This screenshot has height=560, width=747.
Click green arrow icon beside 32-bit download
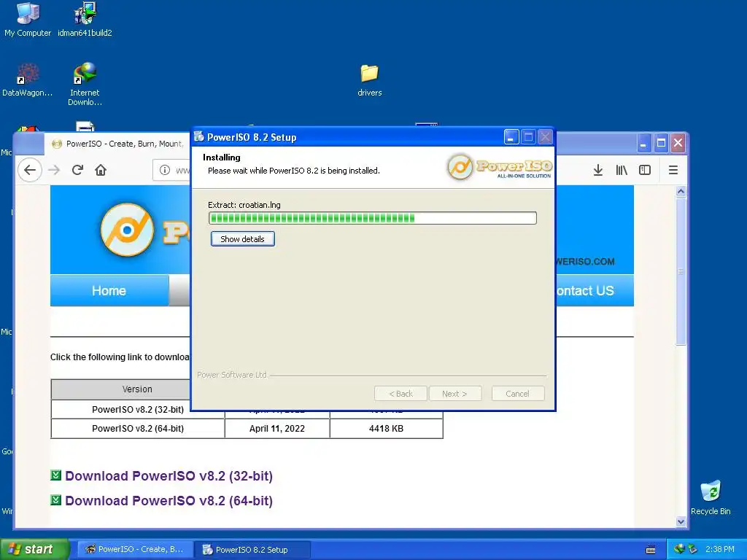(x=55, y=475)
